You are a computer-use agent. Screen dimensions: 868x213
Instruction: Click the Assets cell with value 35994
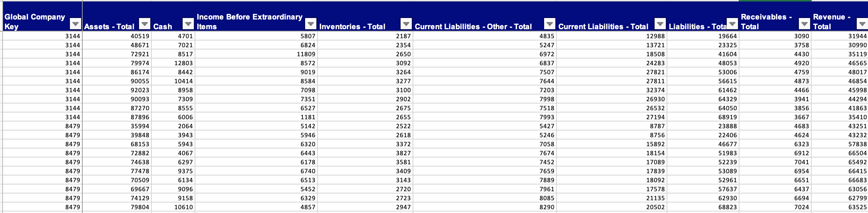[x=117, y=126]
